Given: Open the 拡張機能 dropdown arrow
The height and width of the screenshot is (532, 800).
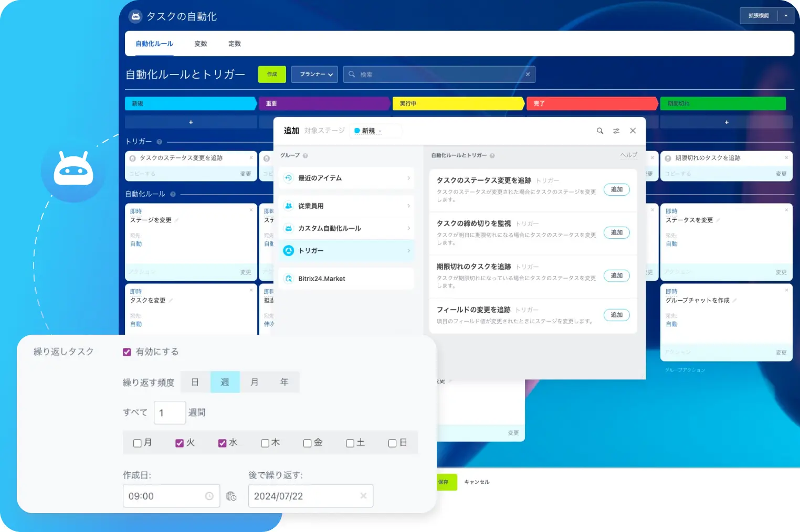Looking at the screenshot, I should click(x=786, y=16).
